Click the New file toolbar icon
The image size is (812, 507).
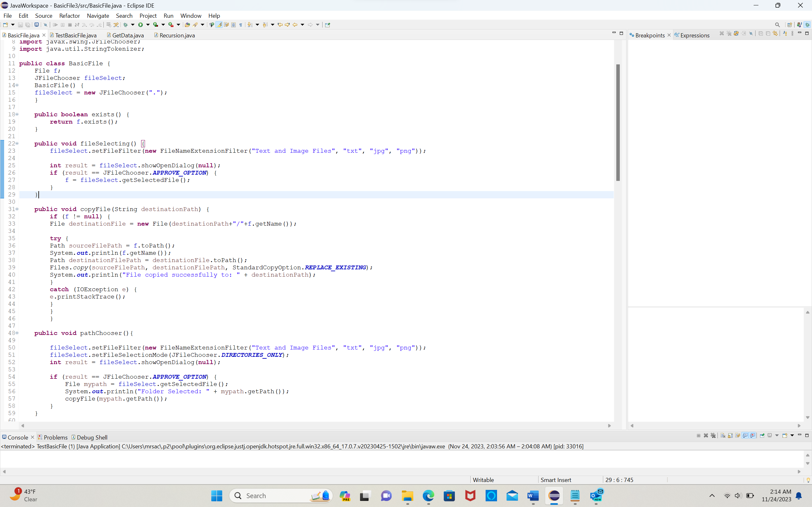5,24
